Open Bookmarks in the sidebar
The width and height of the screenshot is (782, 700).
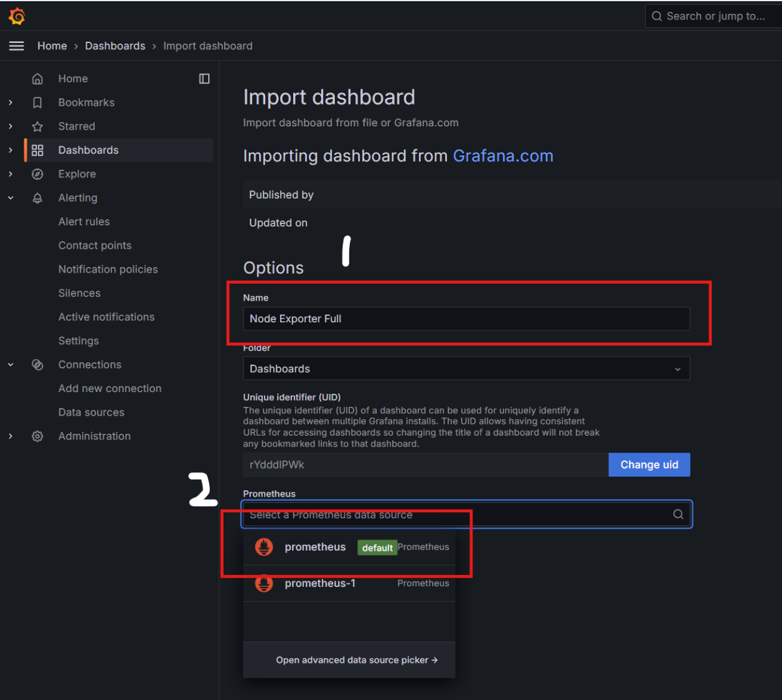click(87, 103)
